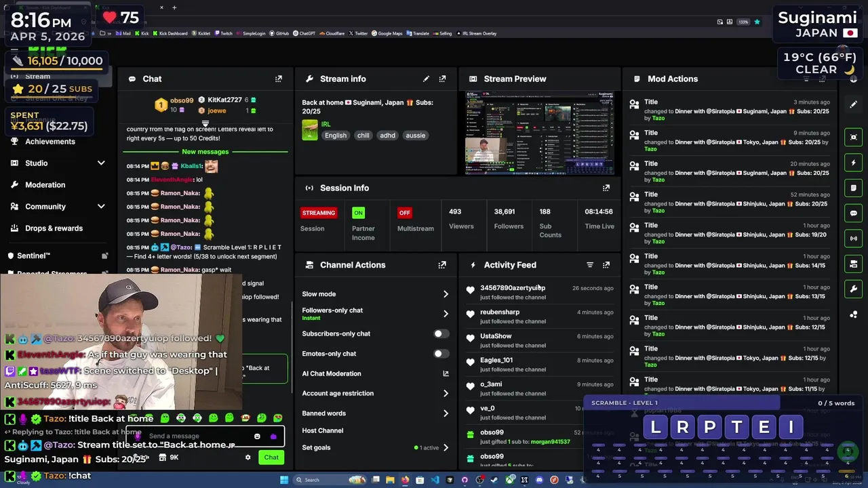Open Visual Studio Code from taskbar

[x=435, y=480]
